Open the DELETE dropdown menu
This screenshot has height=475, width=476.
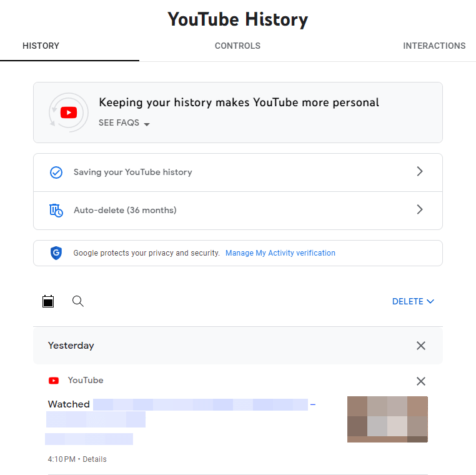pyautogui.click(x=413, y=301)
